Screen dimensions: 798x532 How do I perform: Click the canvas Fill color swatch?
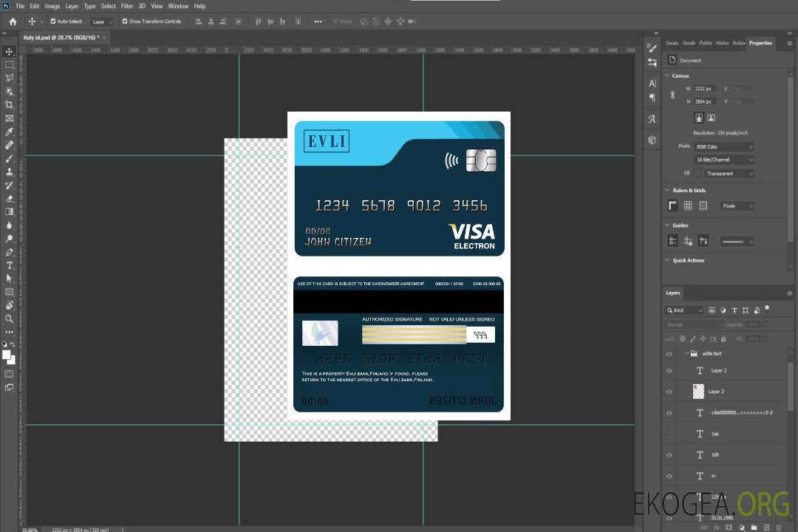[698, 174]
